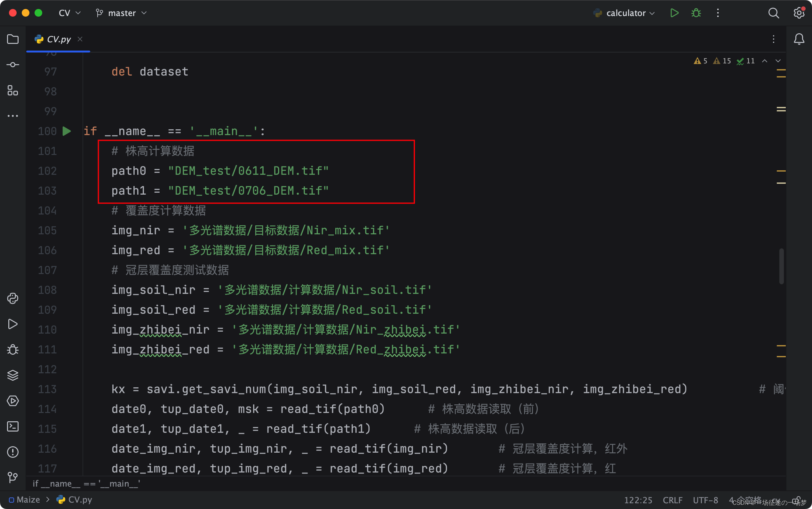Open the Terminal tool window
Image resolution: width=812 pixels, height=509 pixels.
click(13, 426)
